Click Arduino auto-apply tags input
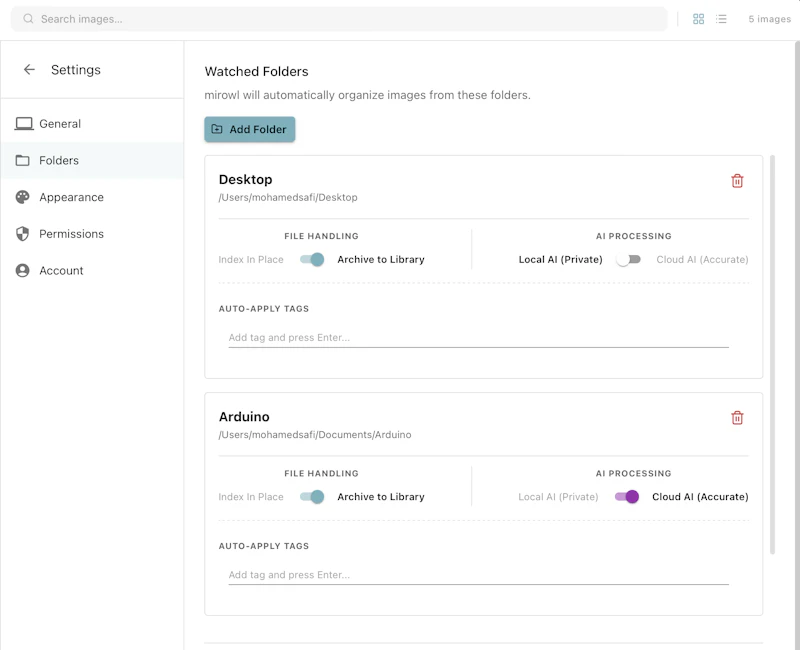 click(479, 574)
